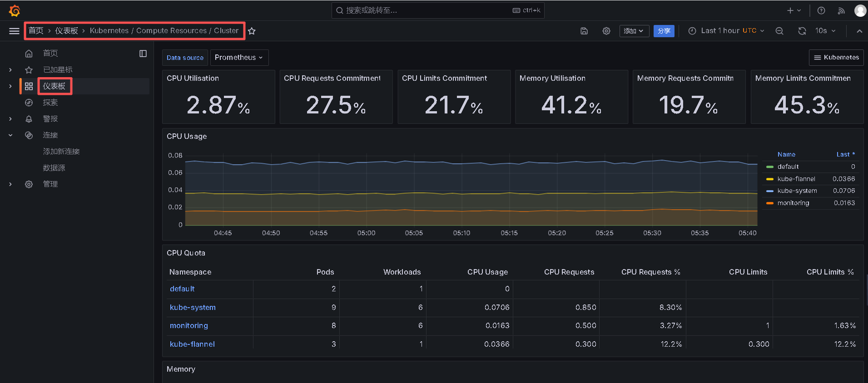Click the plus new-item icon
This screenshot has height=383, width=868.
tap(790, 10)
